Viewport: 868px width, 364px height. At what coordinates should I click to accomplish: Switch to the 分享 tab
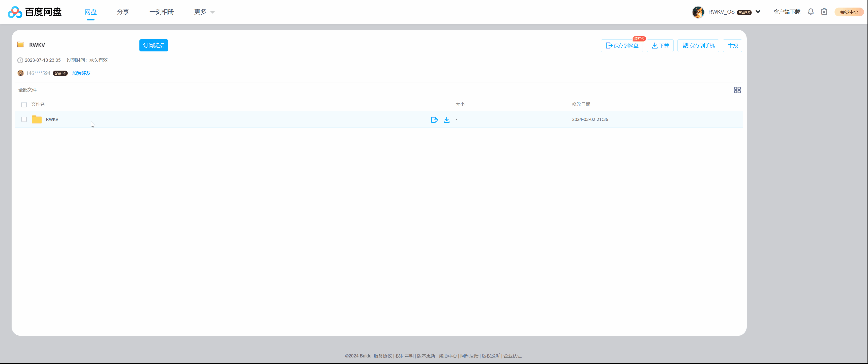[123, 12]
